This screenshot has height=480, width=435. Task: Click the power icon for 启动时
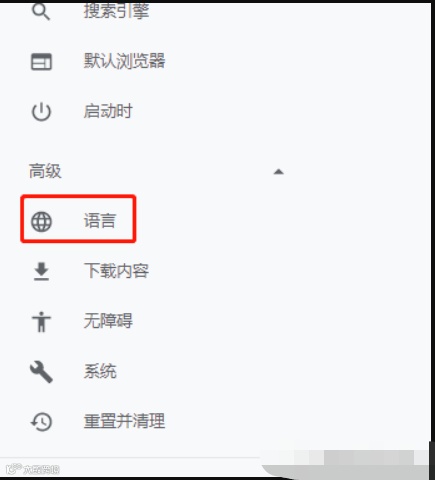41,112
